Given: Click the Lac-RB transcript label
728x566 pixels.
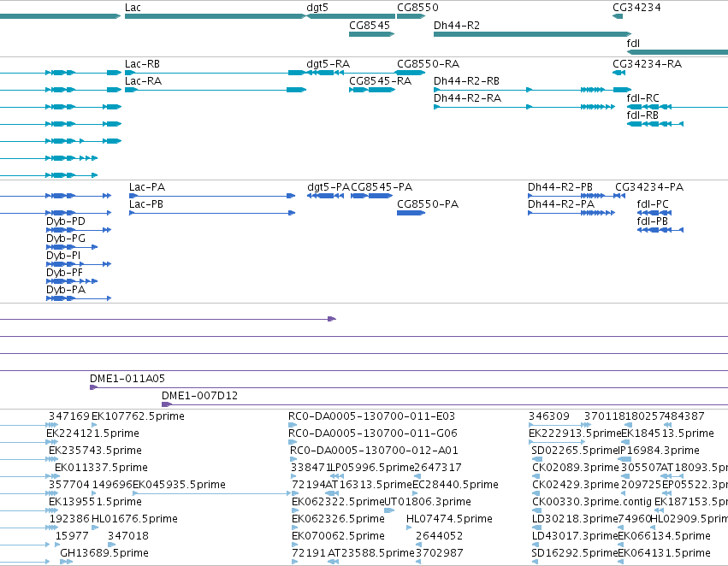Looking at the screenshot, I should pos(142,64).
